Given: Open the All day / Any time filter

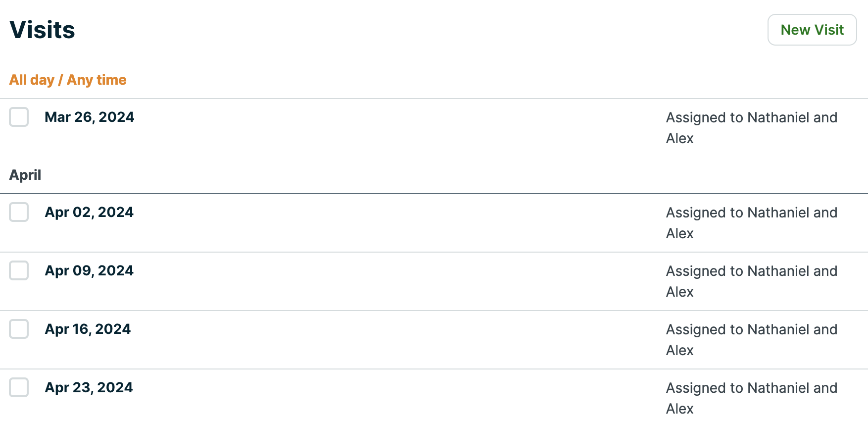Looking at the screenshot, I should pyautogui.click(x=68, y=80).
